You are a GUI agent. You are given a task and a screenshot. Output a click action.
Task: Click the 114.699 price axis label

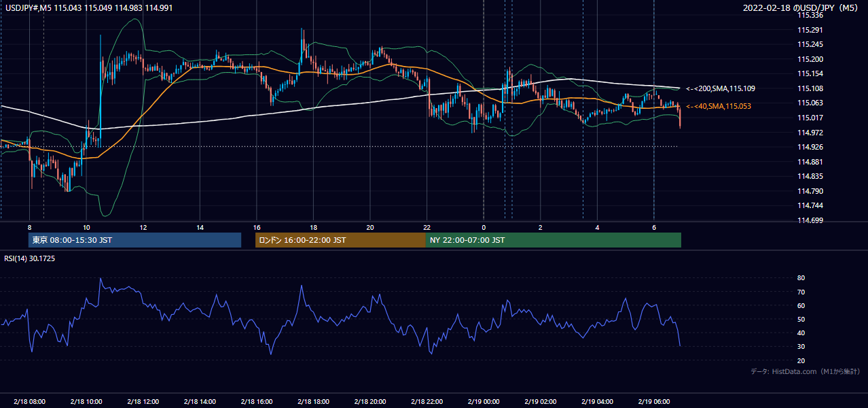pos(810,220)
